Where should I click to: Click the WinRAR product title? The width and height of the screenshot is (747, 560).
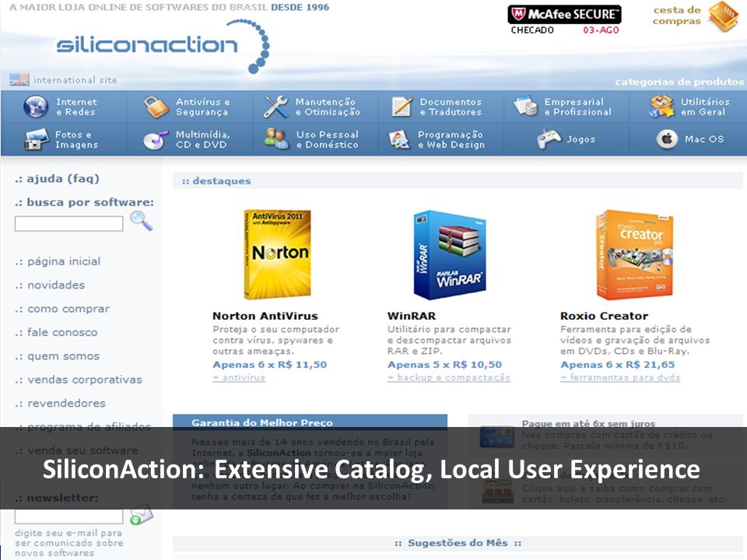click(x=412, y=316)
